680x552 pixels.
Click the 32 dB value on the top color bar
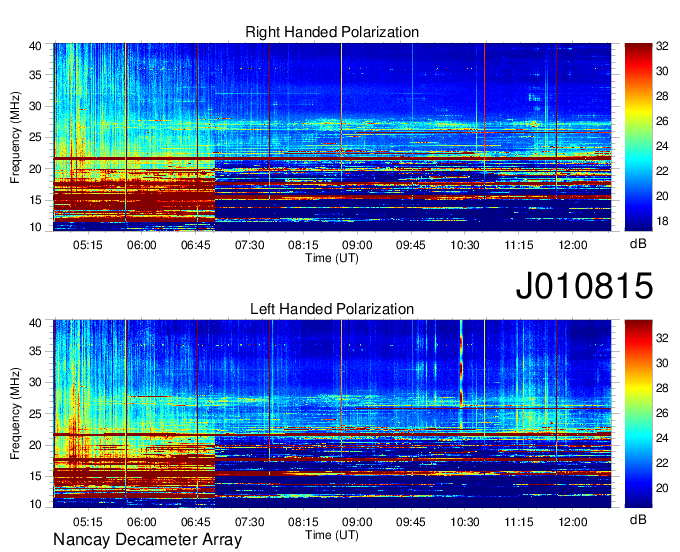point(662,46)
